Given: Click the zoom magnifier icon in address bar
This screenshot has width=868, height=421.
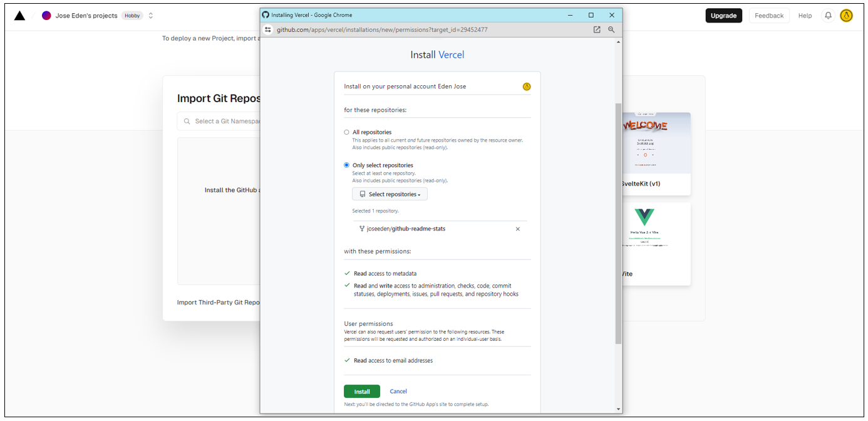Looking at the screenshot, I should pos(611,29).
